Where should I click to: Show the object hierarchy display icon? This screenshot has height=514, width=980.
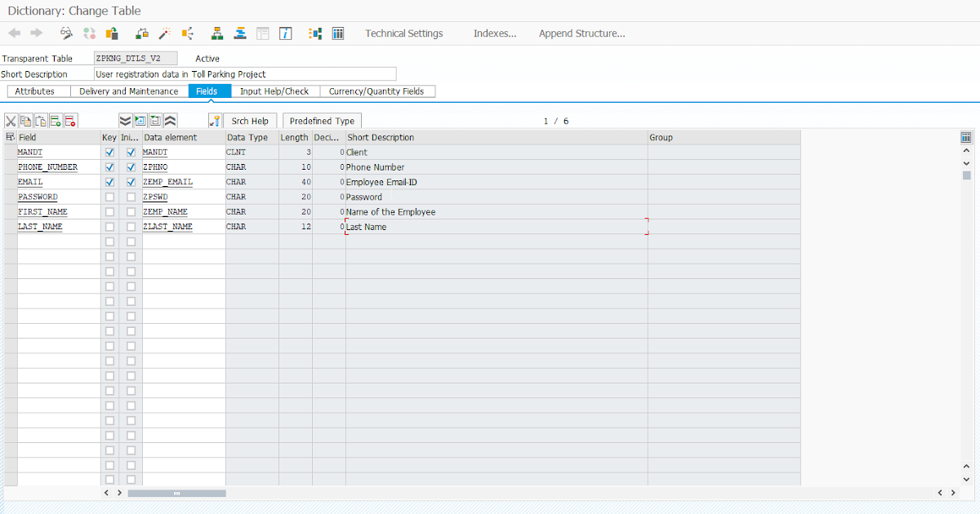[x=217, y=33]
